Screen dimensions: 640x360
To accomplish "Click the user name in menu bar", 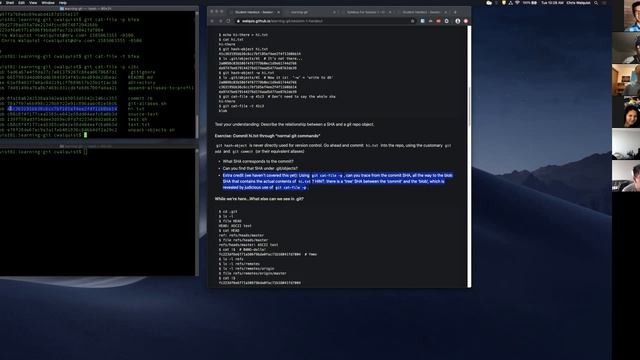I will tap(578, 3).
